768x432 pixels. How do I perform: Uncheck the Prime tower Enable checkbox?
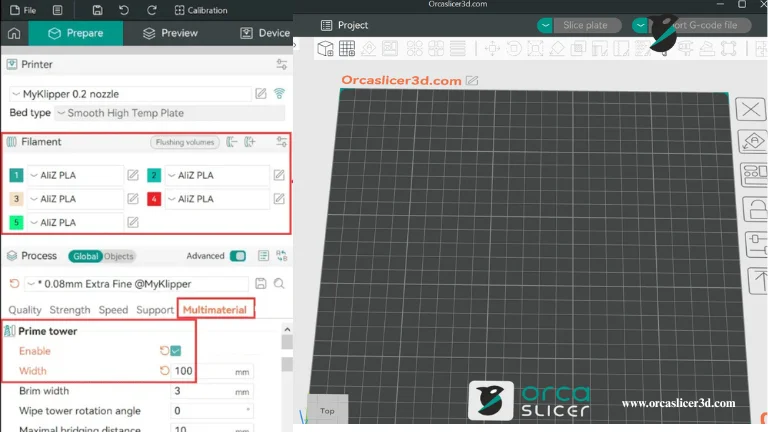pyautogui.click(x=176, y=351)
